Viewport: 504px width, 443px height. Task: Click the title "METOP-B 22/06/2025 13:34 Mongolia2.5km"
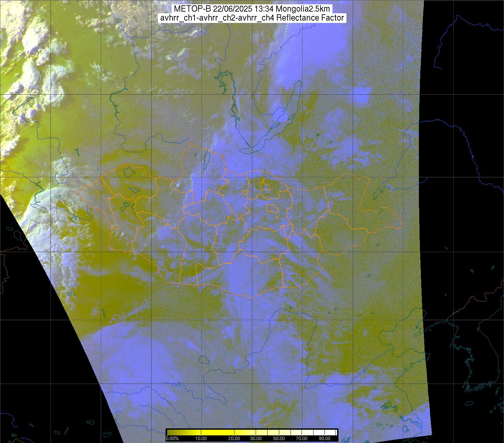(252, 9)
